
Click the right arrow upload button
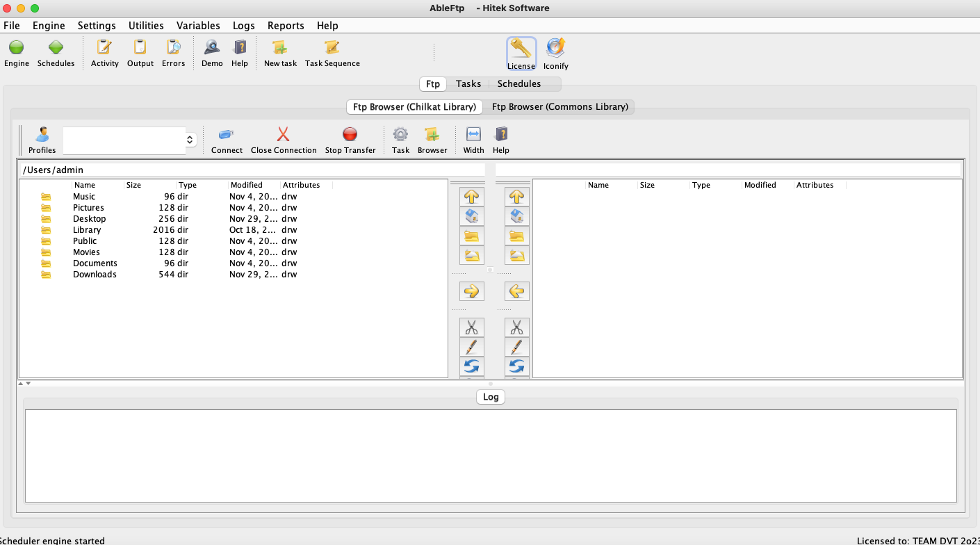click(x=472, y=291)
